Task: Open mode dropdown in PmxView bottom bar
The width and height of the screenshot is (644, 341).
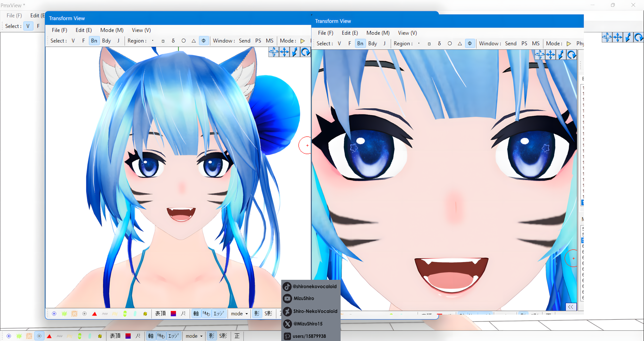Action: pos(194,336)
